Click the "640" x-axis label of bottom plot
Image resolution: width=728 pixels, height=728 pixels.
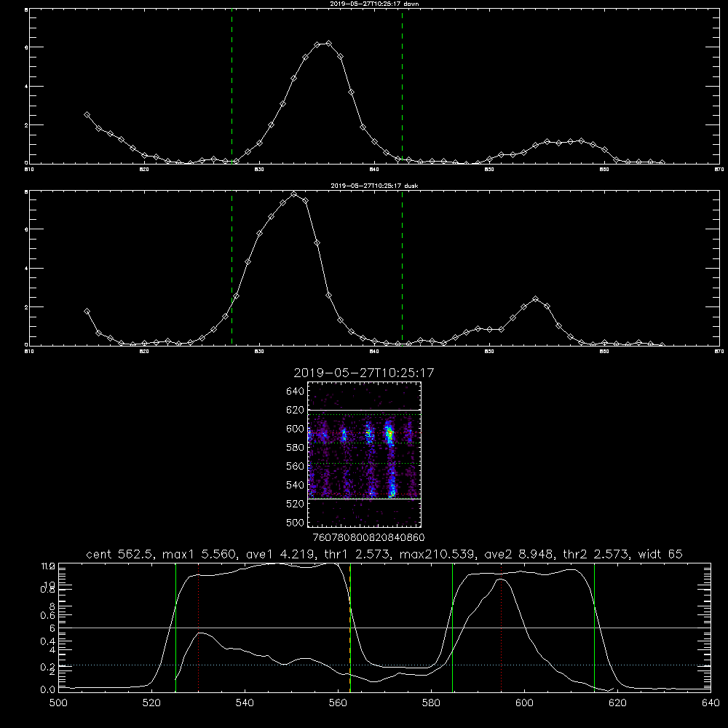(711, 703)
